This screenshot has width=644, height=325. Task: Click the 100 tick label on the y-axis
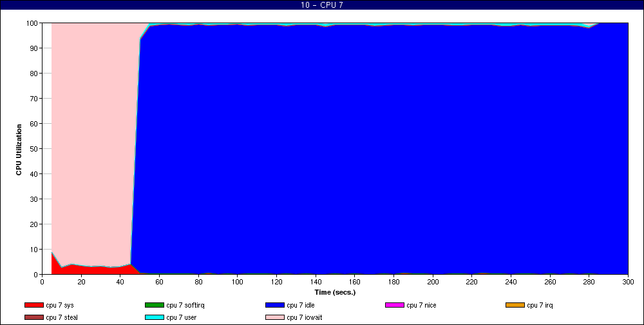[33, 23]
